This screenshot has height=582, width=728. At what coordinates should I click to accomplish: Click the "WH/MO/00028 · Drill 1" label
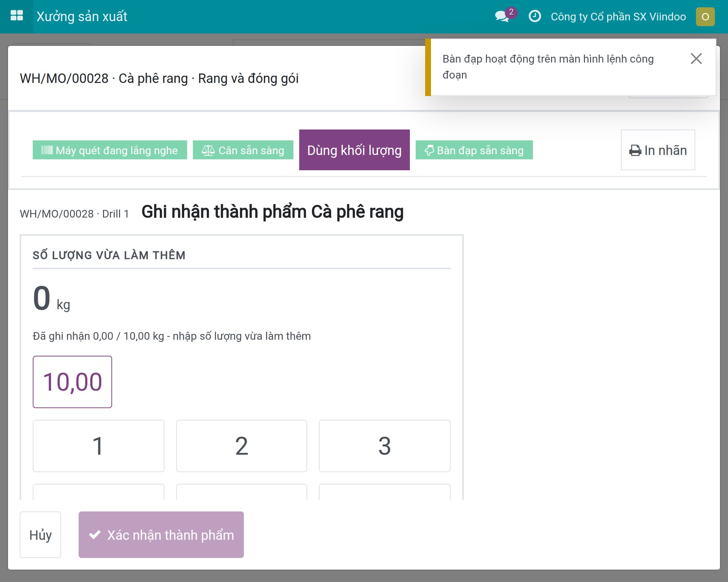click(x=74, y=214)
